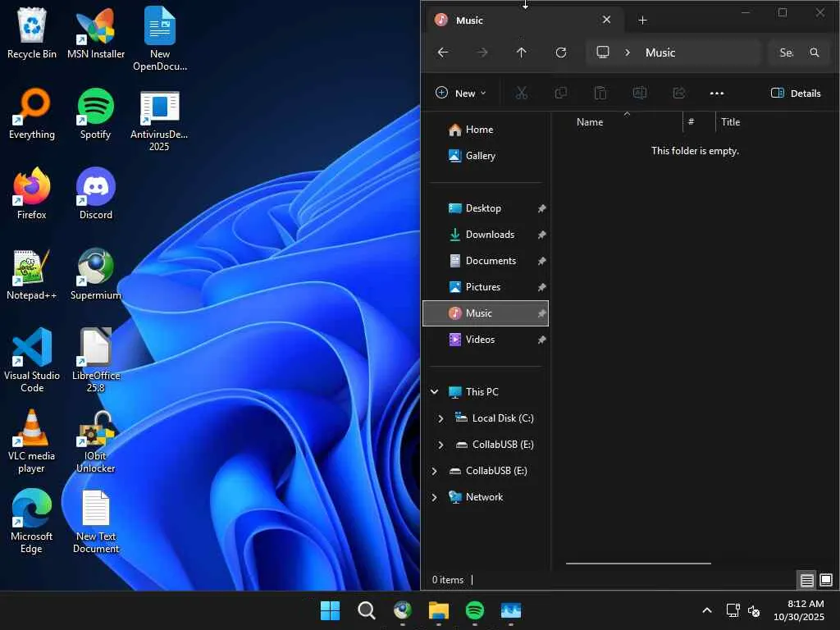Select the Firefox desktop shortcut
This screenshot has width=840, height=630.
32,194
